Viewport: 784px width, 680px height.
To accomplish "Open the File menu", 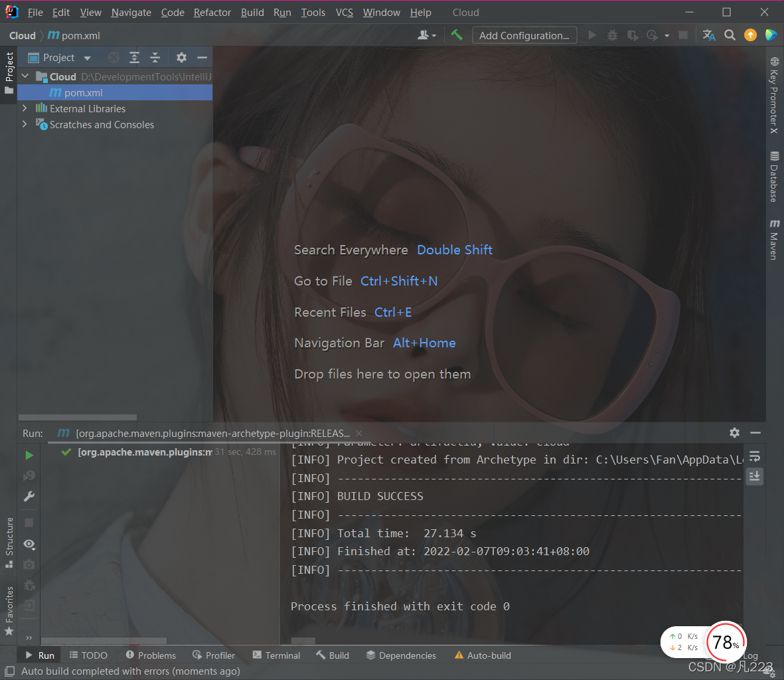I will click(35, 13).
